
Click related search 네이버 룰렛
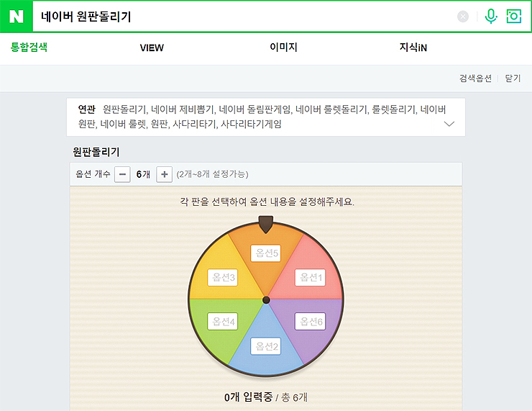[x=123, y=124]
